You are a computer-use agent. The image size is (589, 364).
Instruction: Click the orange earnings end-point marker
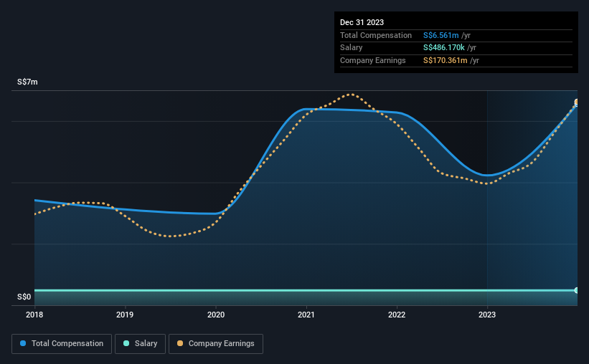coord(577,102)
